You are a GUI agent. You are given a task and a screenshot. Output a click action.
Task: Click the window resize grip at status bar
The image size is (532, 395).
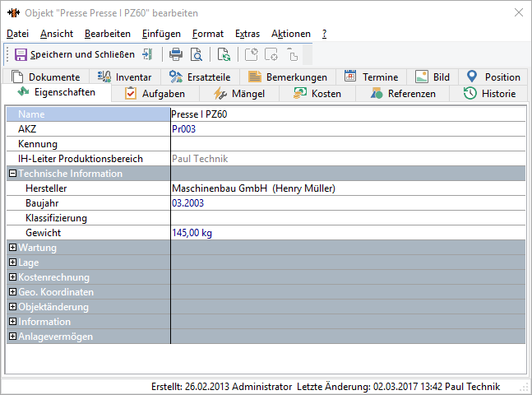point(525,388)
